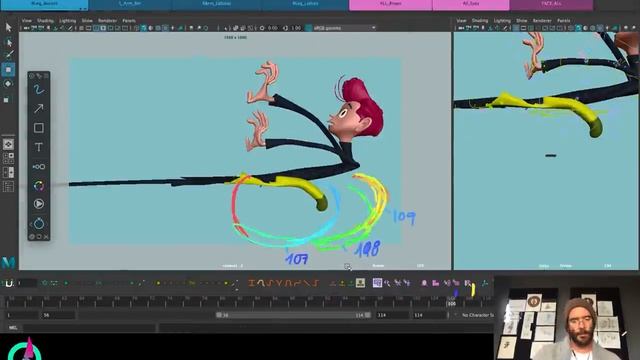Open Shading menu in right viewport
Image resolution: width=640 pixels, height=360 pixels.
480,20
